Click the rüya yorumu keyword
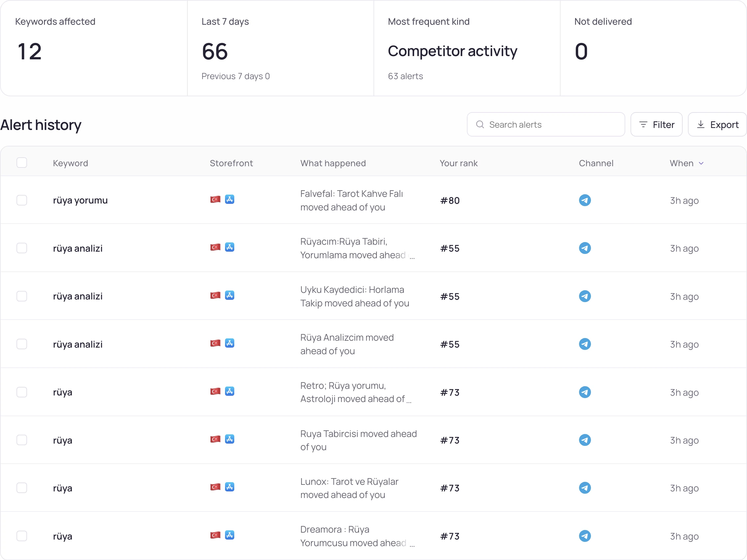Image resolution: width=747 pixels, height=560 pixels. click(x=81, y=201)
